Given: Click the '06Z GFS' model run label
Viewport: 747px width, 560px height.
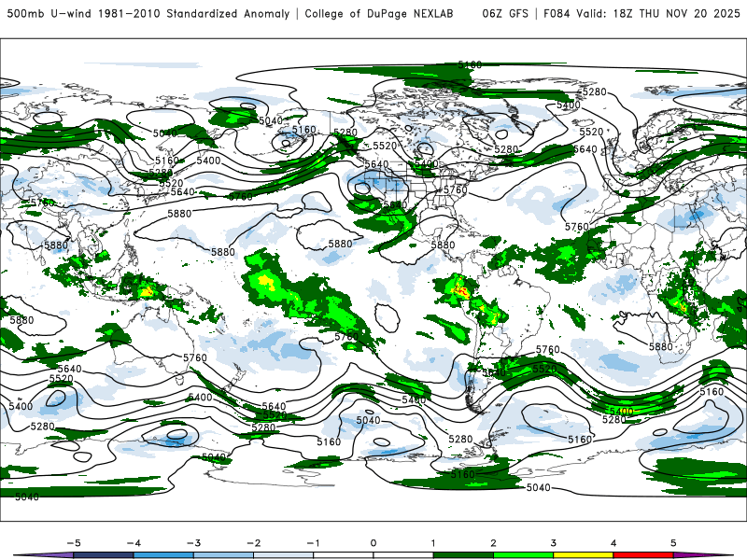Looking at the screenshot, I should (x=505, y=13).
